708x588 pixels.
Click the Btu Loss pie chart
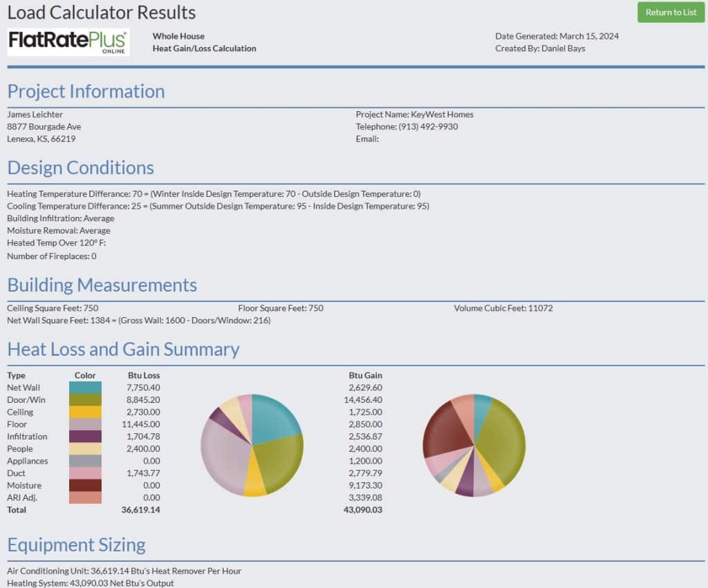click(x=252, y=445)
